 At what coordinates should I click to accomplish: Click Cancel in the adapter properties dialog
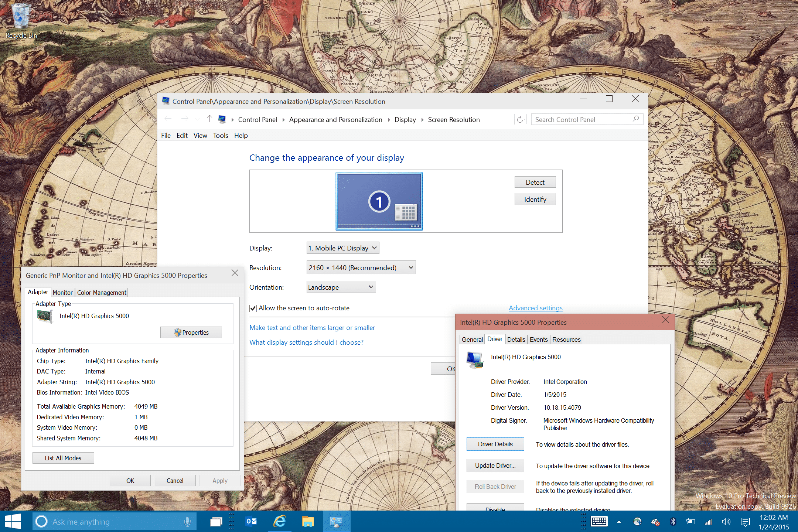[x=175, y=481]
